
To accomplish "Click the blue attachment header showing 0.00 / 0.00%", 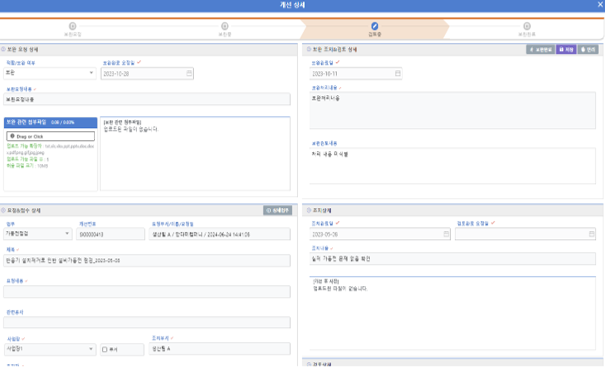I will tap(51, 122).
